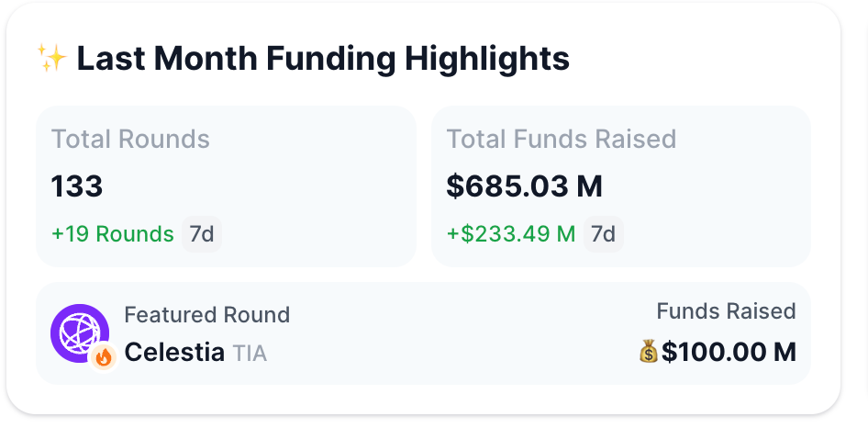This screenshot has width=868, height=428.
Task: Click the Celestia purple globe logo
Action: point(80,333)
